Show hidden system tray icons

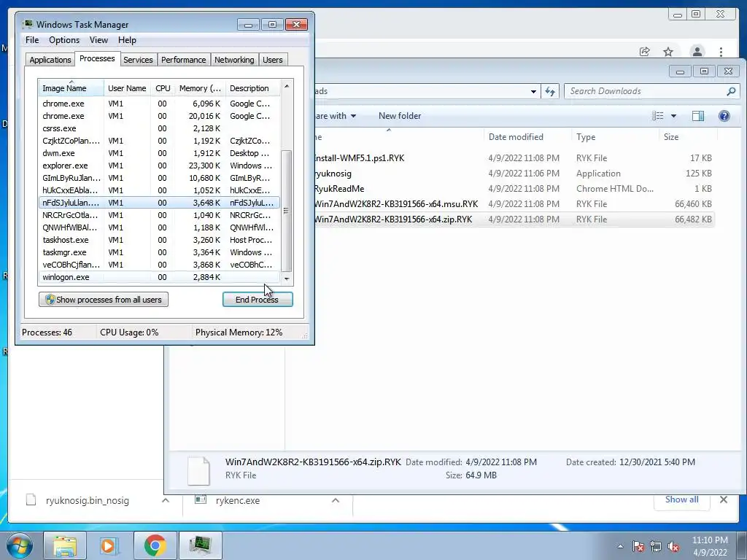click(620, 547)
